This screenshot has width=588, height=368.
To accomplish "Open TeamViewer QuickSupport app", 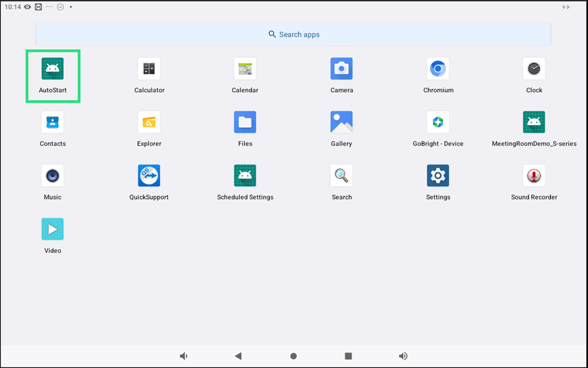I will pyautogui.click(x=149, y=176).
